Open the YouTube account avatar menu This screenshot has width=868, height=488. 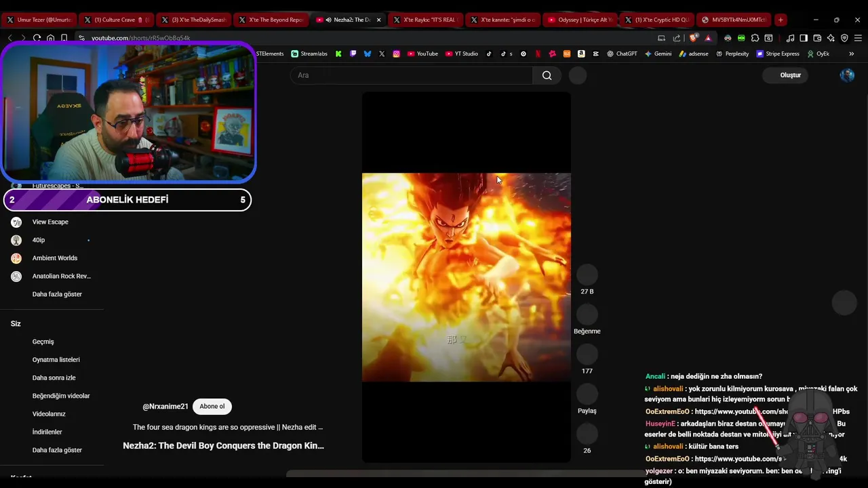click(847, 75)
